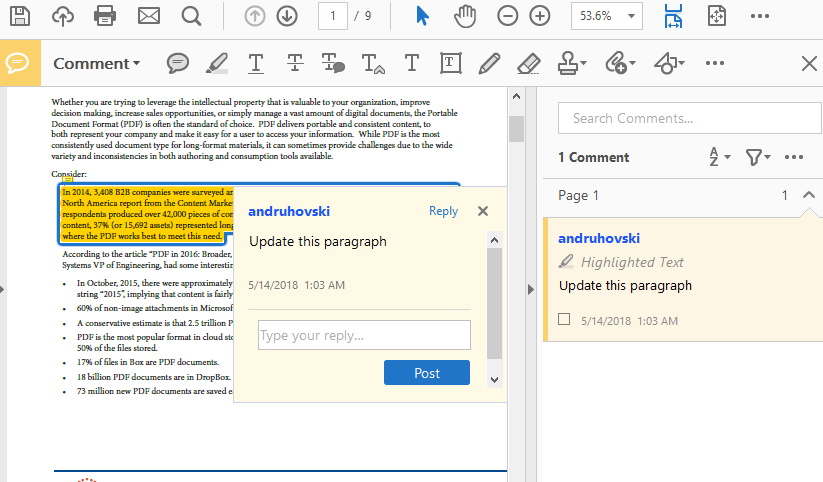Image resolution: width=823 pixels, height=482 pixels.
Task: Click the Print icon
Action: 105,16
